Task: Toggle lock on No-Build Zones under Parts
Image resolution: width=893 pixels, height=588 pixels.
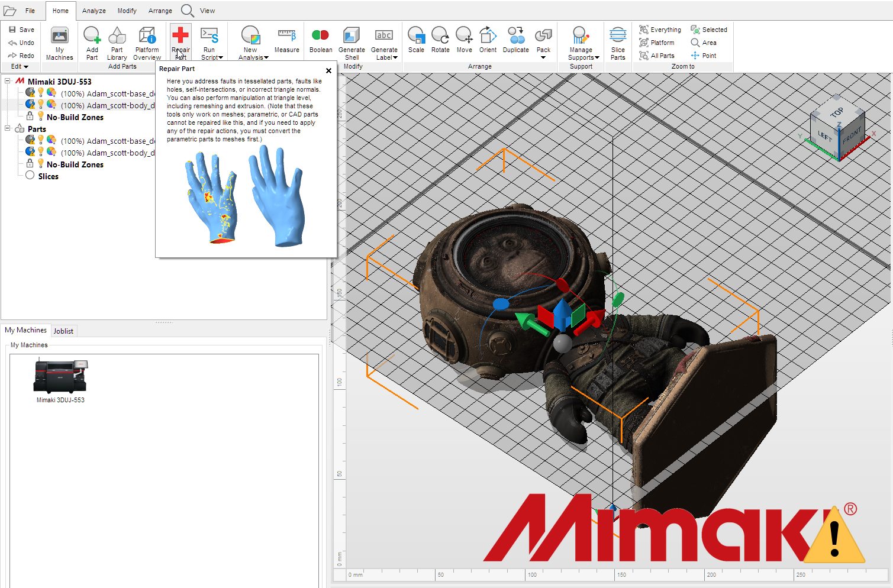Action: (x=30, y=163)
